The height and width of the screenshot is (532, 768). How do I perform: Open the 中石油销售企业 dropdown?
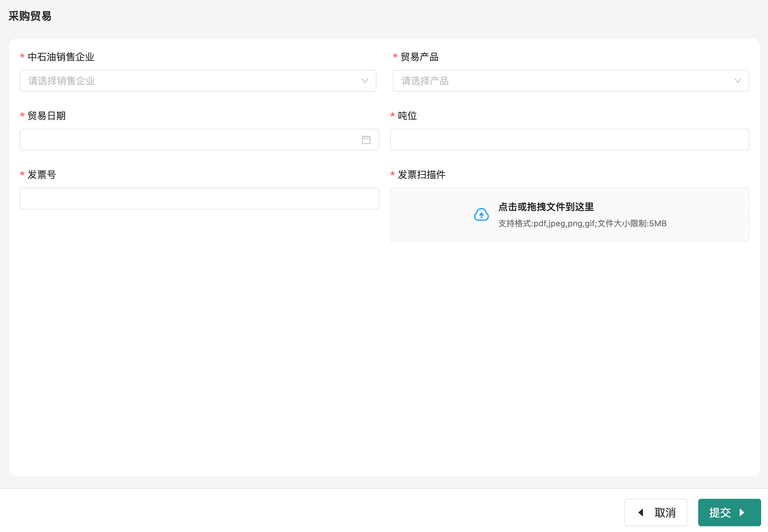click(x=192, y=81)
